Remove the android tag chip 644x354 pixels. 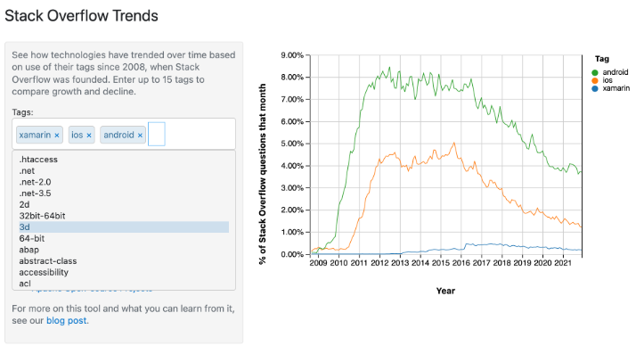(x=140, y=136)
